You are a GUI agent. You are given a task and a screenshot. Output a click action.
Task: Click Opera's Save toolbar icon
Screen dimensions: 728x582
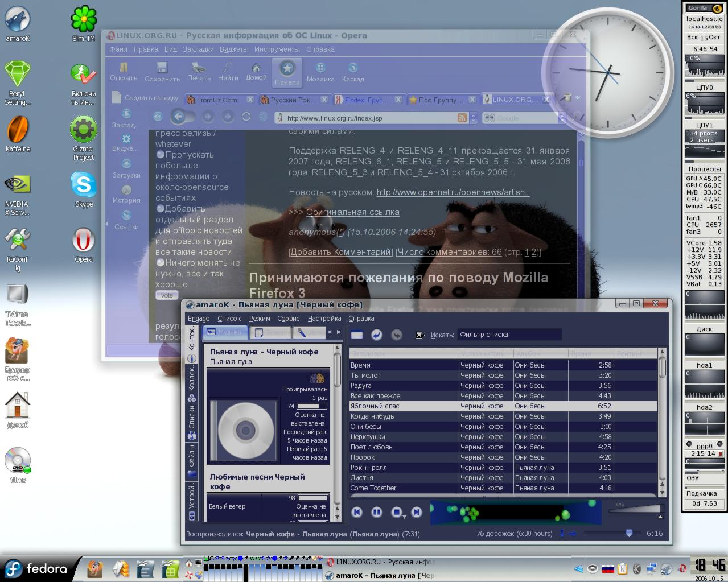coord(162,72)
